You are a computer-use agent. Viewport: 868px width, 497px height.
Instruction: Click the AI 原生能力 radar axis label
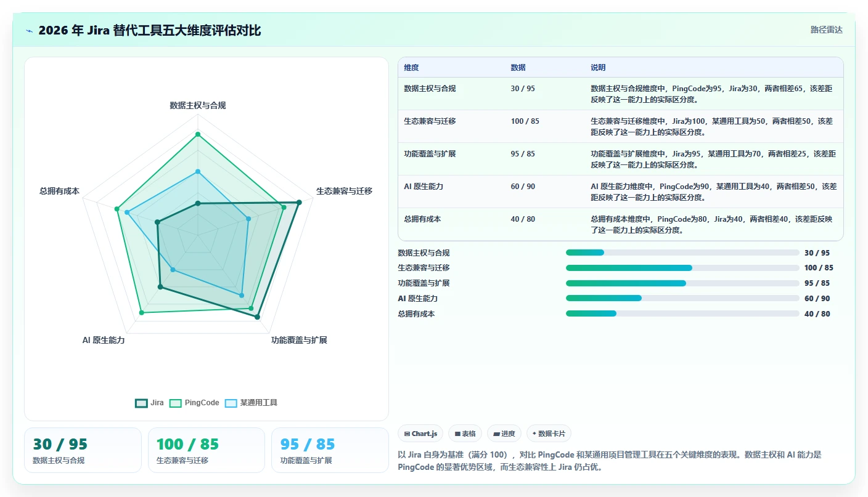(x=104, y=340)
